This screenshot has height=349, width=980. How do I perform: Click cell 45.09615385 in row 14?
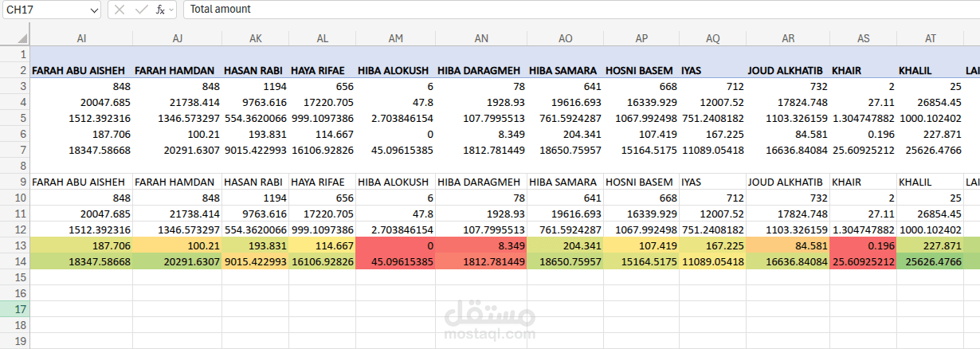(395, 261)
